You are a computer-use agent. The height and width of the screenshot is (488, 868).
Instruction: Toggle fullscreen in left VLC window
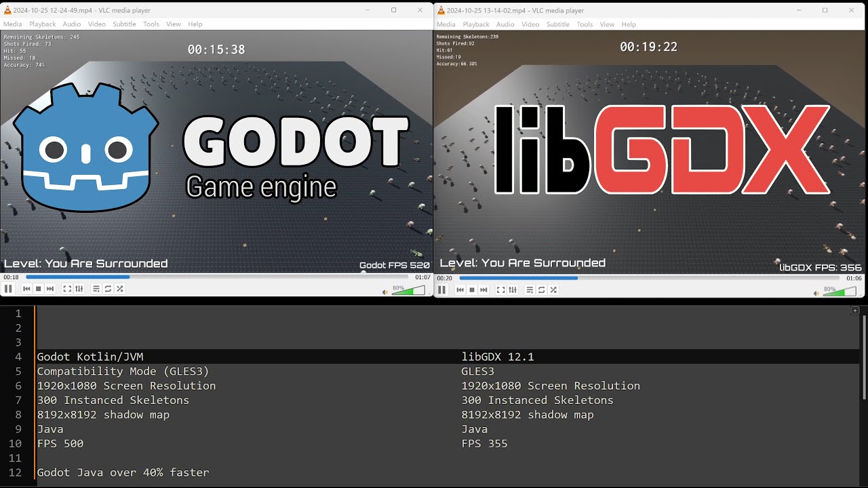tap(67, 289)
